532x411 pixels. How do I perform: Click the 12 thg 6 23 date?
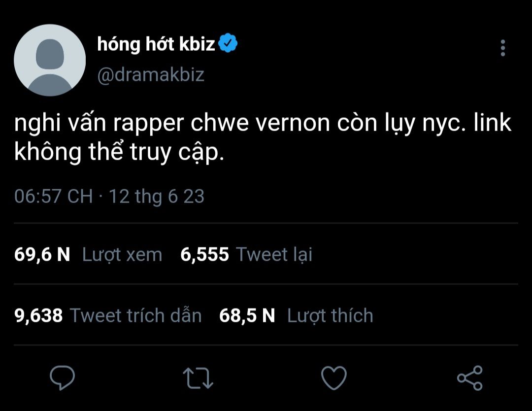(156, 196)
